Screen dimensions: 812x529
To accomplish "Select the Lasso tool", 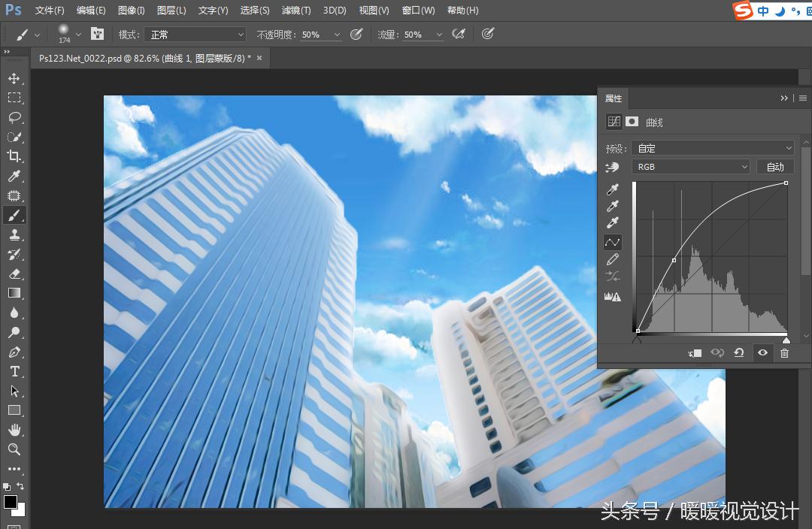I will (14, 117).
